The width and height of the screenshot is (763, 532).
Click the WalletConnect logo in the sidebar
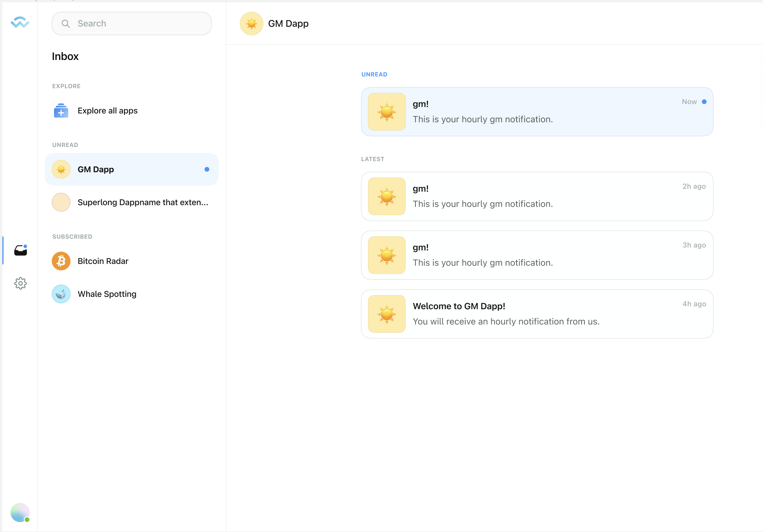(x=20, y=23)
